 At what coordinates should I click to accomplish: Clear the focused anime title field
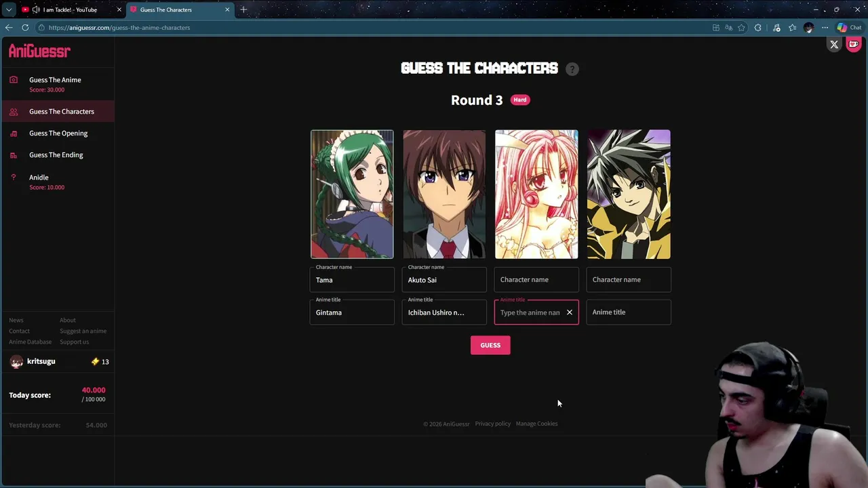pyautogui.click(x=570, y=312)
